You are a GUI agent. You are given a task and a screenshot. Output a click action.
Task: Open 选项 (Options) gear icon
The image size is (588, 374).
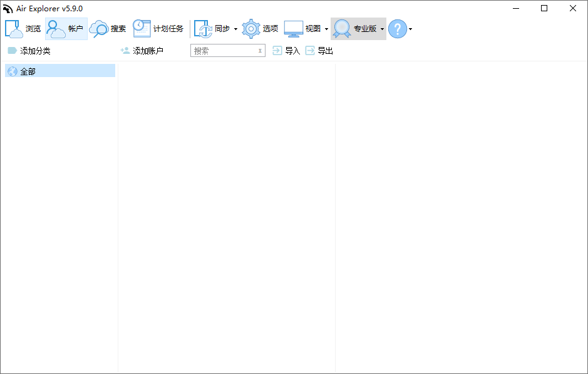tap(251, 29)
